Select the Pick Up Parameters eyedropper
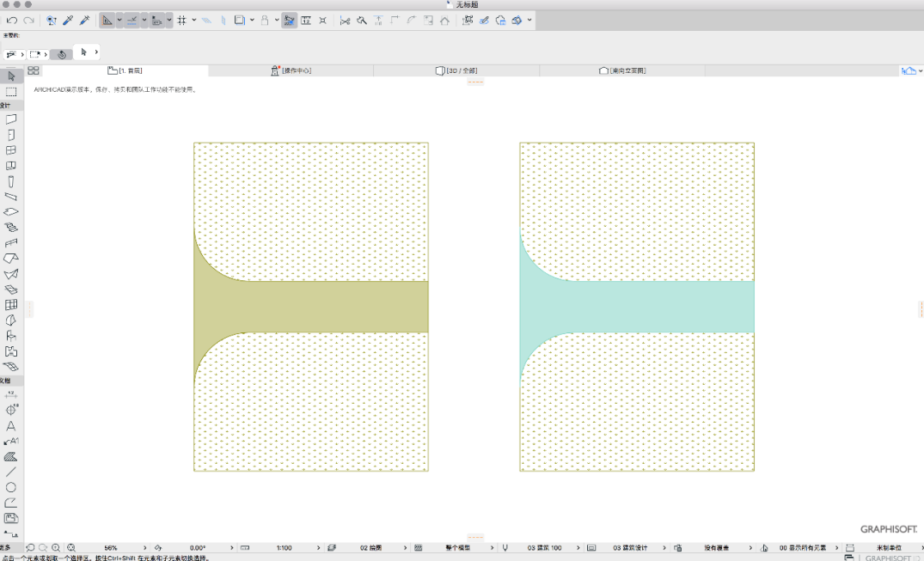The width and height of the screenshot is (924, 561). pos(68,21)
